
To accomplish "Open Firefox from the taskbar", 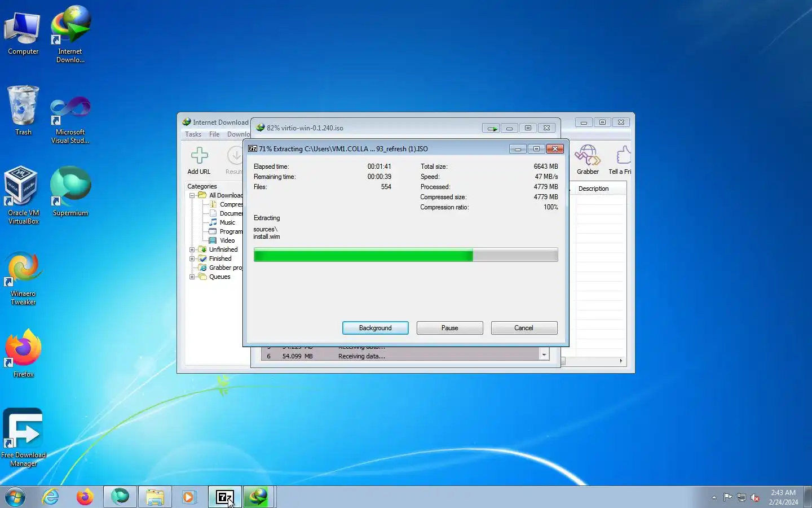I will tap(85, 497).
